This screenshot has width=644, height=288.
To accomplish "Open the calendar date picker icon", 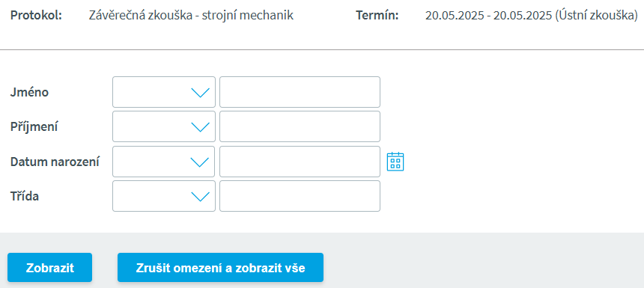I will click(395, 162).
